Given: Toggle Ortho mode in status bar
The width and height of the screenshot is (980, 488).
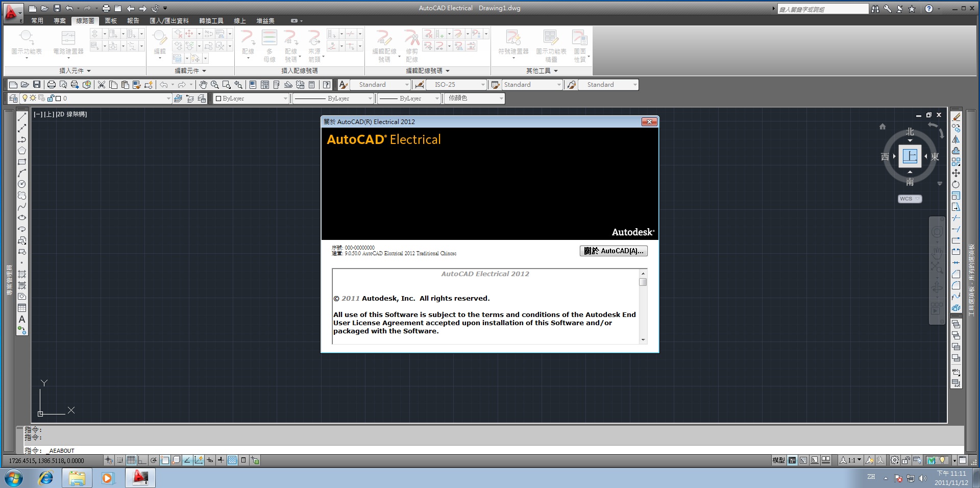Looking at the screenshot, I should 142,460.
